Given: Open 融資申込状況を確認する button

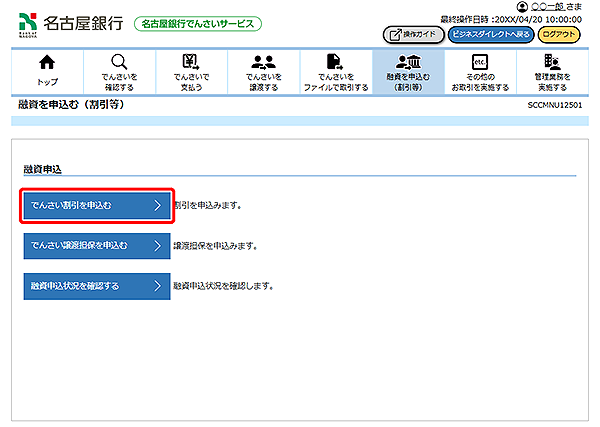Looking at the screenshot, I should 97,285.
